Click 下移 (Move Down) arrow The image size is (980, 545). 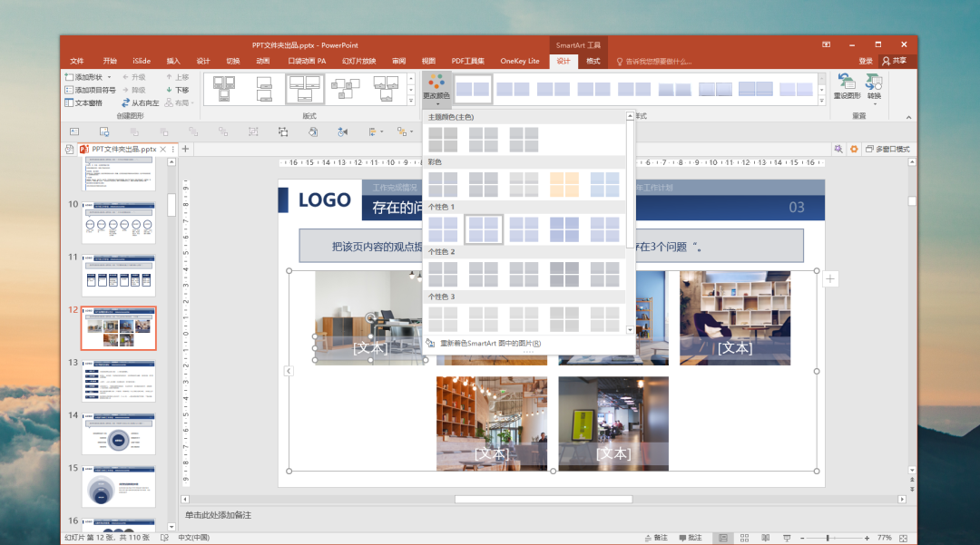(178, 90)
